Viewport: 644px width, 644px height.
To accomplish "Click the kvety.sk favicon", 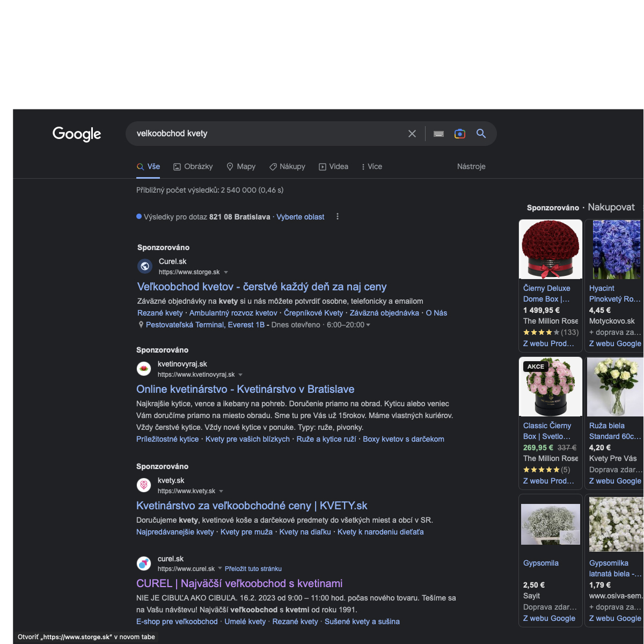I will pos(144,485).
